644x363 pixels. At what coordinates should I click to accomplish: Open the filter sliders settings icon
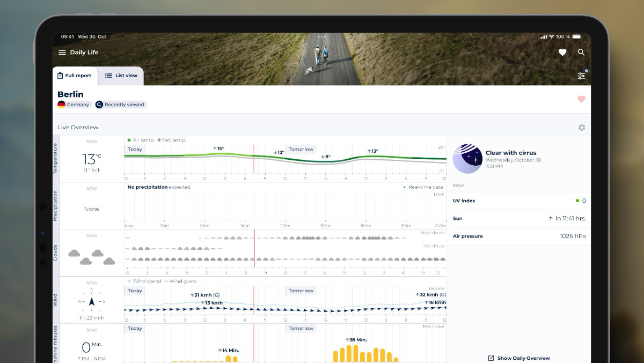[x=581, y=76]
